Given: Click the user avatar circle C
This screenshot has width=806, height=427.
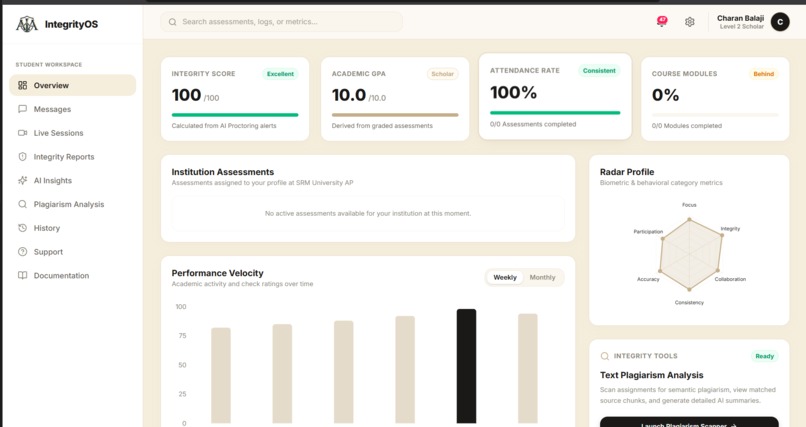Looking at the screenshot, I should (x=780, y=22).
